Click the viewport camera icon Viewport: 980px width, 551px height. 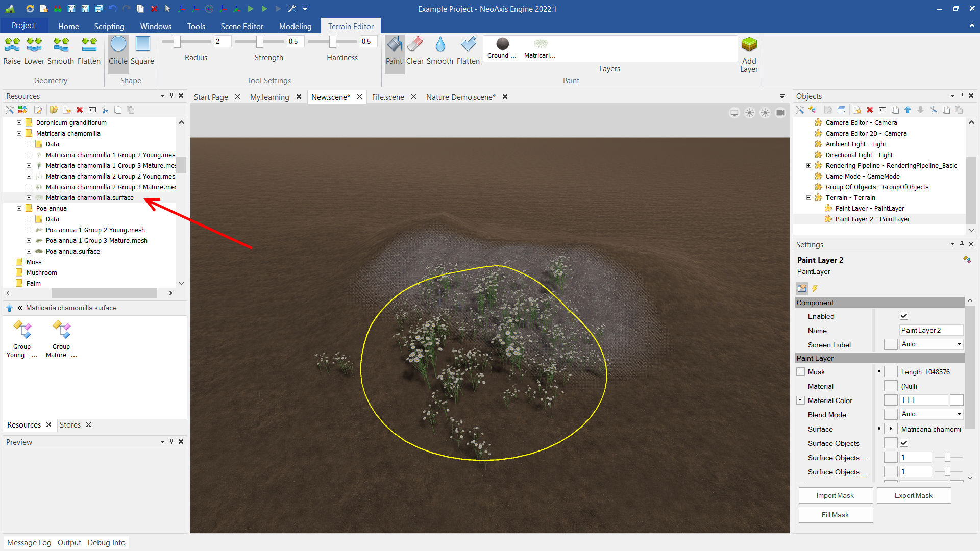coord(780,113)
